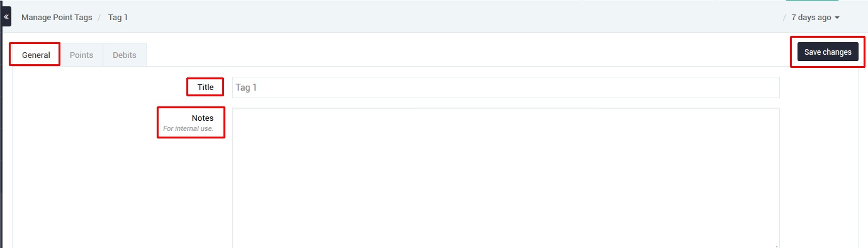
Task: Click the slash separator before 7 days ago
Action: tap(784, 18)
